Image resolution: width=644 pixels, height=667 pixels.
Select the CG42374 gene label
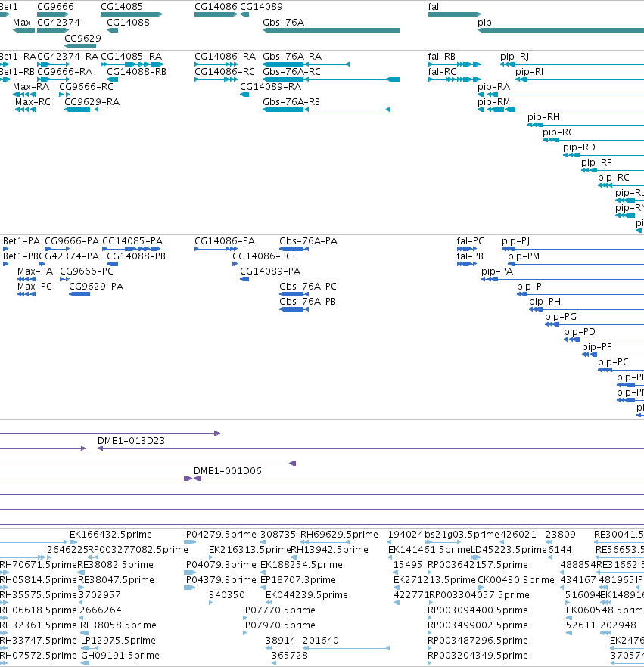(58, 23)
